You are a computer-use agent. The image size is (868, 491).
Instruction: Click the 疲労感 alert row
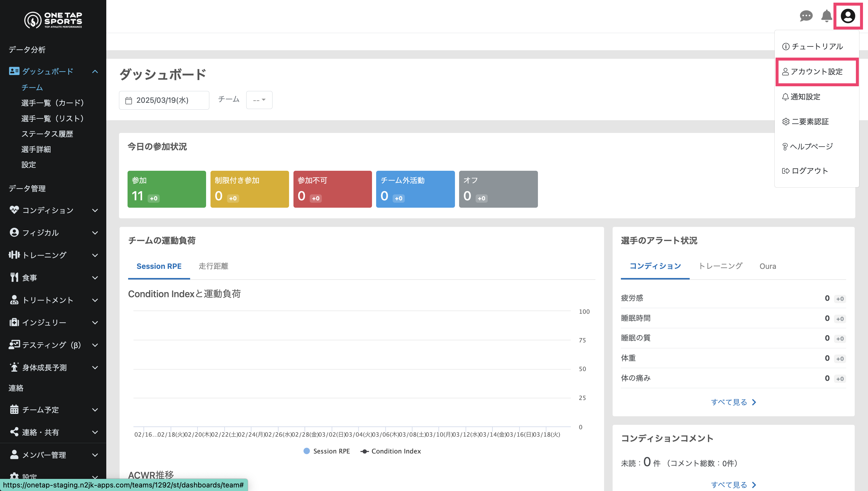click(x=733, y=298)
